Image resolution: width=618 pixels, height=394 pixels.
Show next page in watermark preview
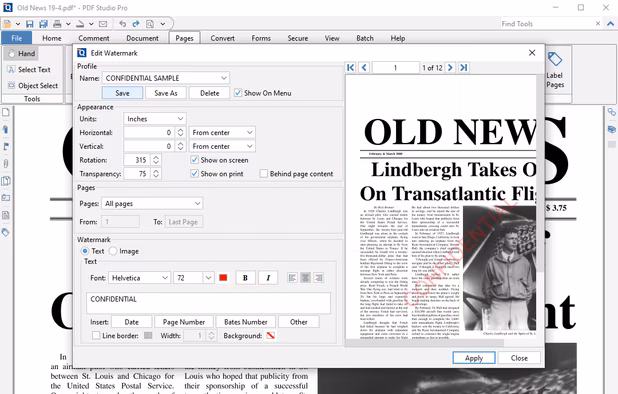pos(450,68)
